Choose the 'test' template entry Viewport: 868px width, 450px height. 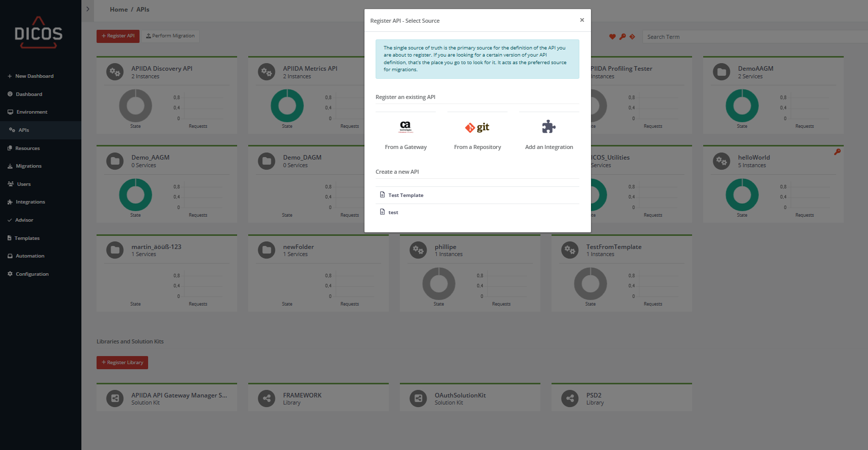393,213
